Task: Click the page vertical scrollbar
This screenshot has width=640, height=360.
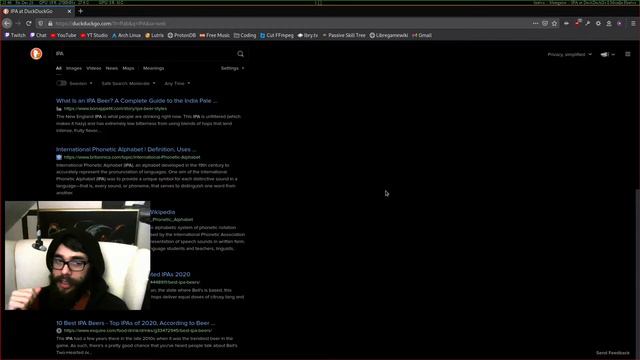Action: coord(638,273)
